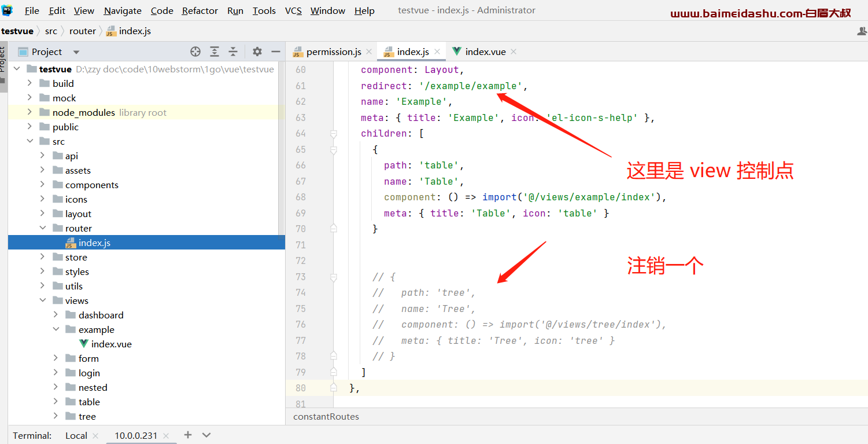
Task: Collapse the views folder
Action: pyautogui.click(x=43, y=300)
